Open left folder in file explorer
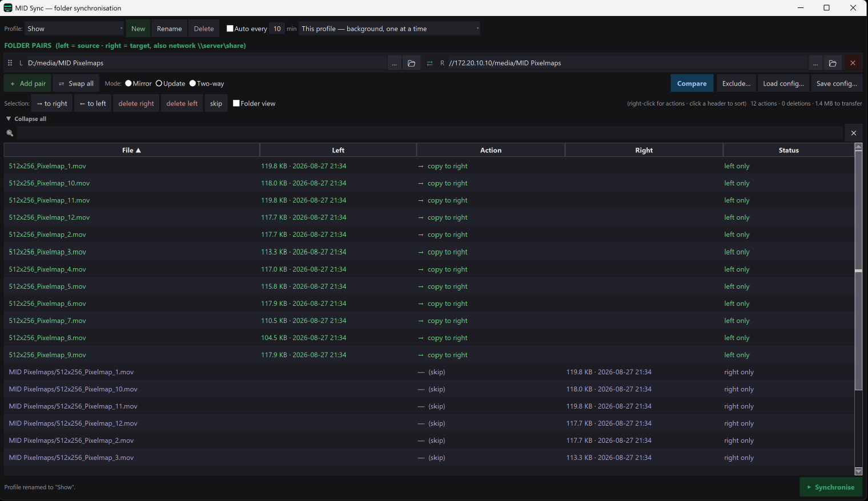This screenshot has height=501, width=868. pos(411,63)
